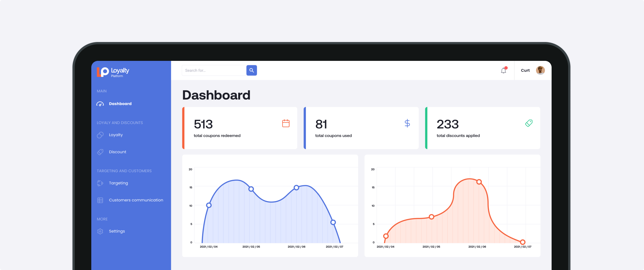Select the blue chart data point at 2021/02/04
The image size is (644, 270).
coord(209,205)
